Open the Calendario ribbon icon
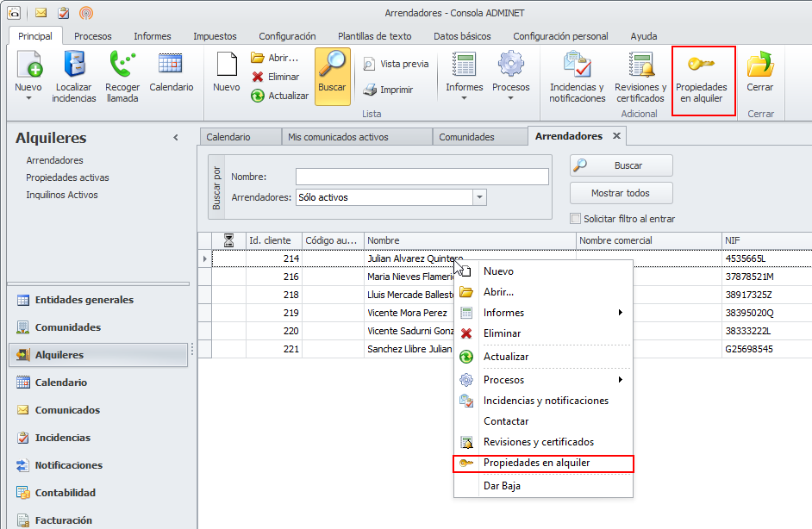The height and width of the screenshot is (529, 812). pos(171,65)
